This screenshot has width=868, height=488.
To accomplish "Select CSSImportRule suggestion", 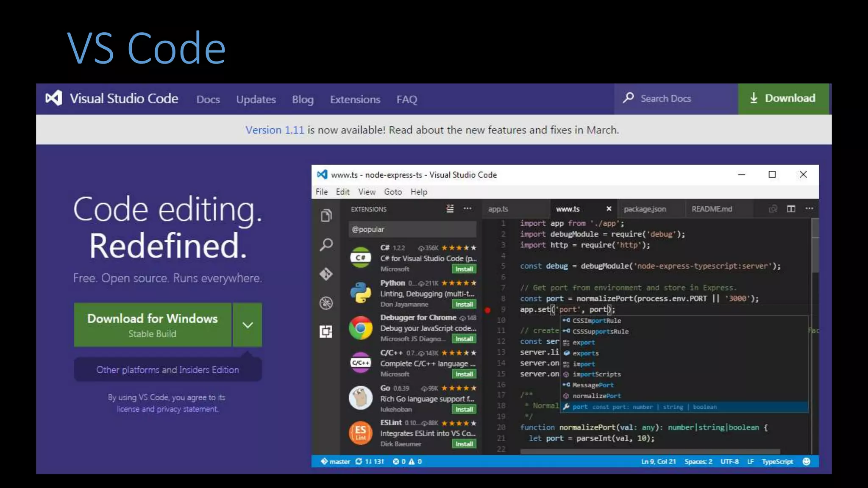I will (684, 321).
